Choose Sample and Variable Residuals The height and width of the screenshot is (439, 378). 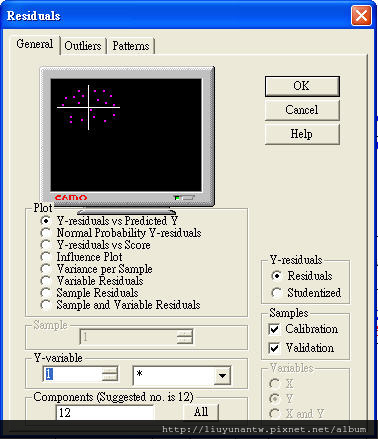[x=46, y=305]
